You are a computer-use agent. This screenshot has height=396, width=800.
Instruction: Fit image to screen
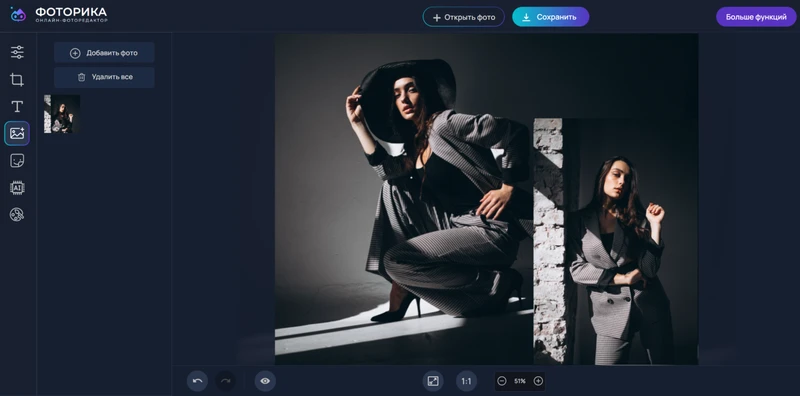click(x=433, y=381)
